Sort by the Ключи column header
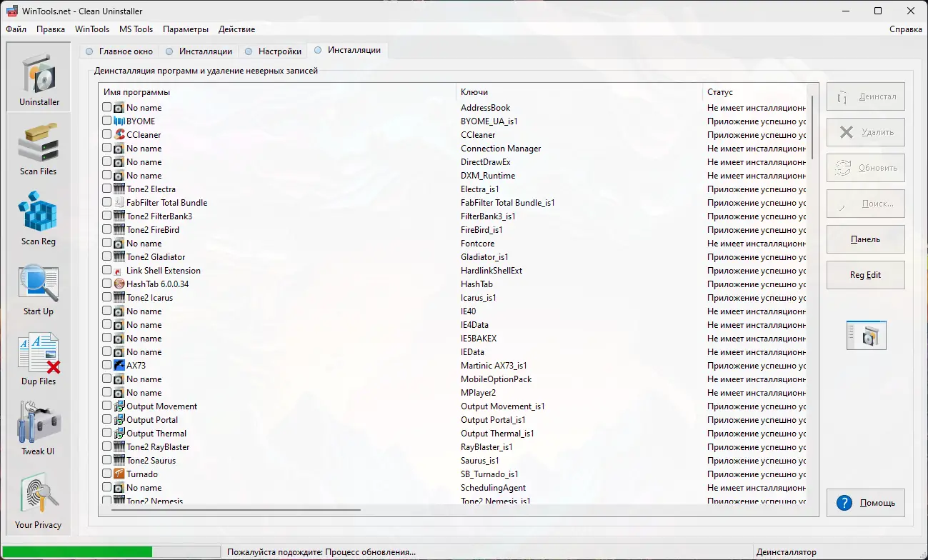Screen dimensions: 928x560 coord(579,92)
